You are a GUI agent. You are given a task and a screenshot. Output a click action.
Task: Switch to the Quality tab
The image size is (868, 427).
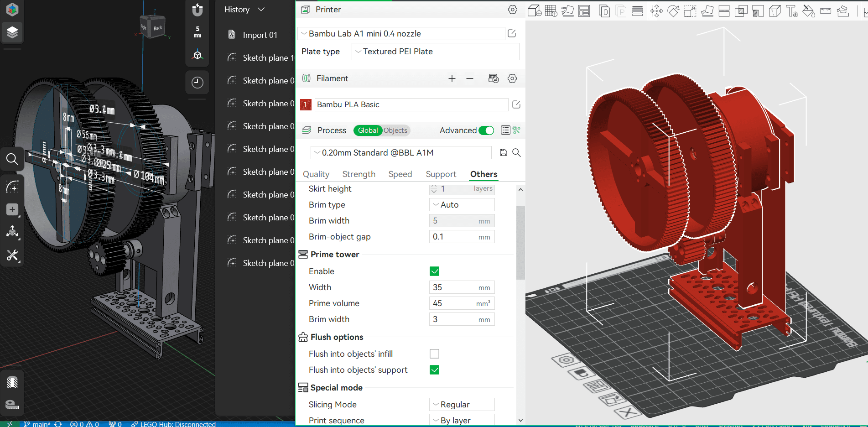316,174
